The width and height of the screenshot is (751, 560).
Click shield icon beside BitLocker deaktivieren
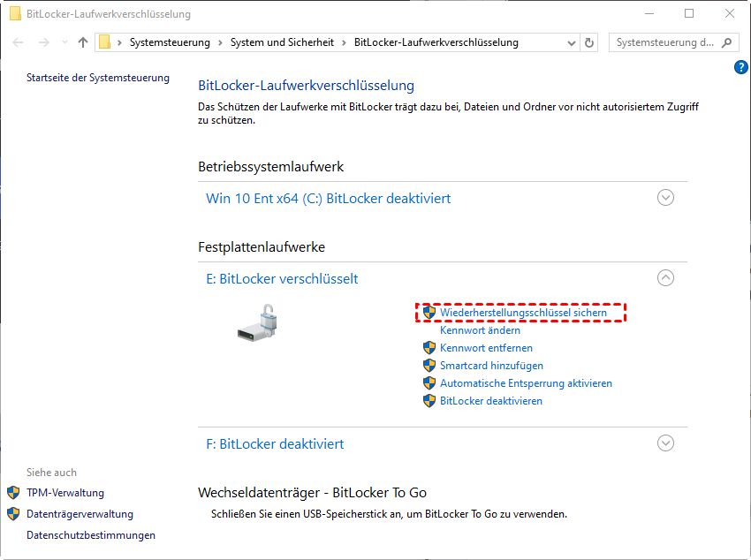click(x=429, y=401)
